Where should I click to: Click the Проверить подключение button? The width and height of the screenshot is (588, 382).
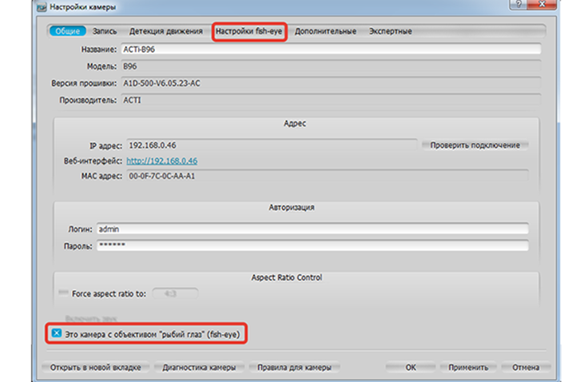pyautogui.click(x=475, y=145)
